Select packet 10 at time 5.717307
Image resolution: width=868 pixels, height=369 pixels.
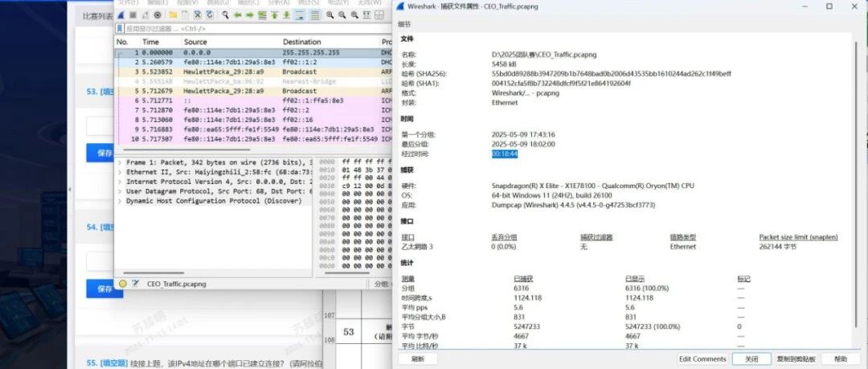pyautogui.click(x=253, y=139)
